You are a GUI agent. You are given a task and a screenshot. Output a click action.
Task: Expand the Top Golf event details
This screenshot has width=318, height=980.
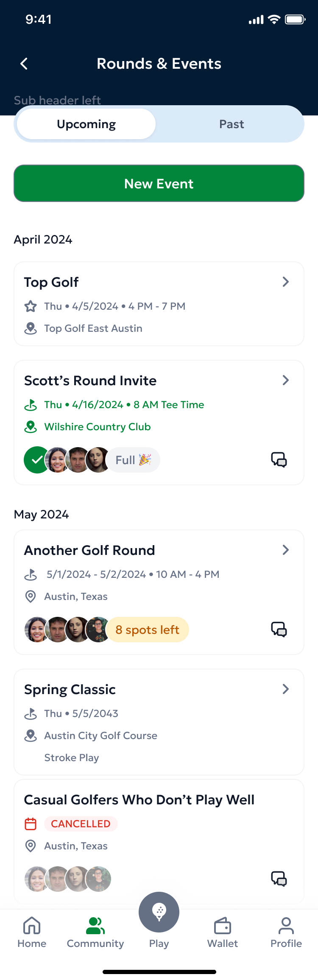286,281
